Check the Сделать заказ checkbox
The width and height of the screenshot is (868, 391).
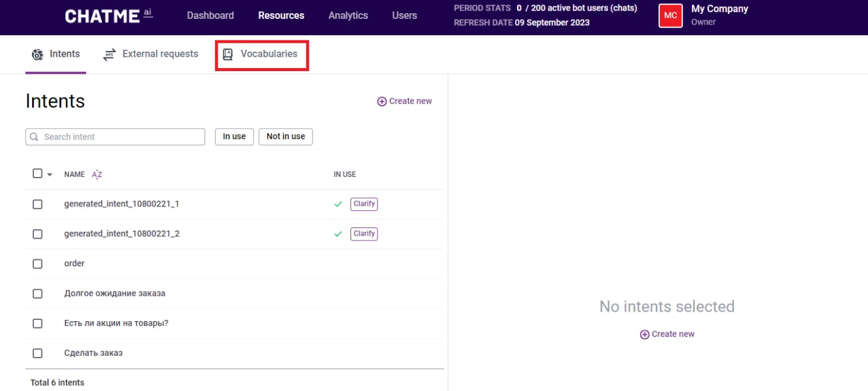pos(37,353)
